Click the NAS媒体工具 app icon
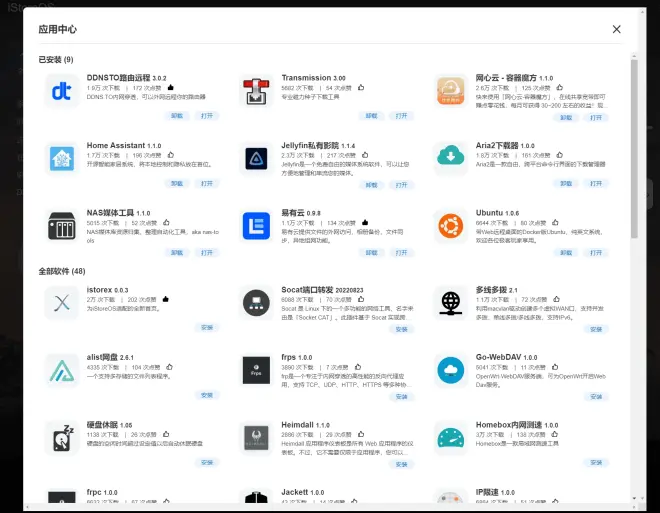The image size is (660, 513). [61, 226]
